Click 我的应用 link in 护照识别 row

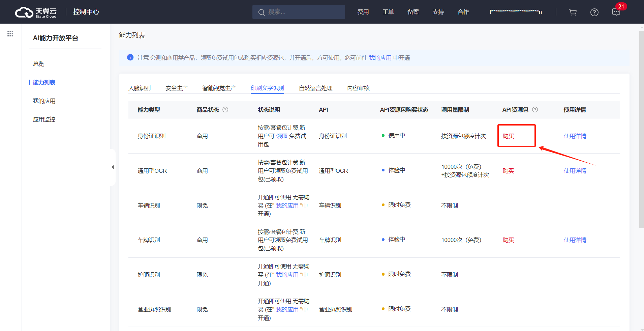click(287, 275)
